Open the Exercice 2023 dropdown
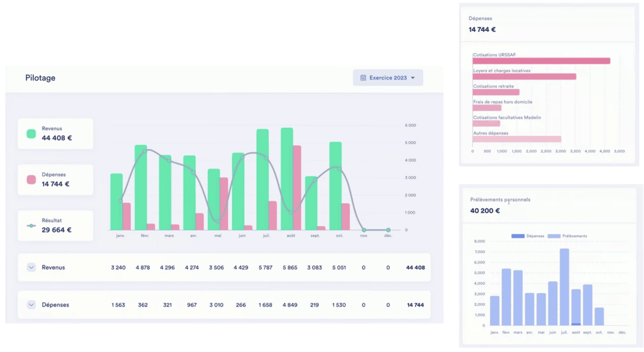The image size is (644, 352). pyautogui.click(x=388, y=78)
